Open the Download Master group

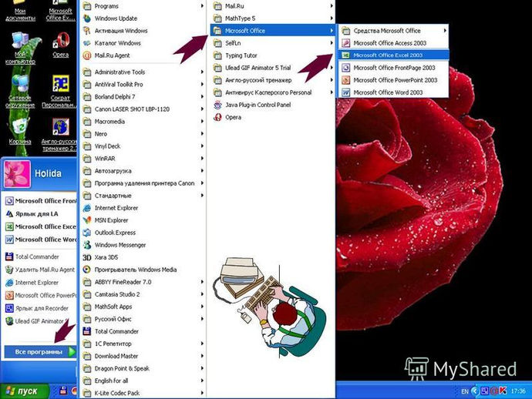tap(143, 356)
